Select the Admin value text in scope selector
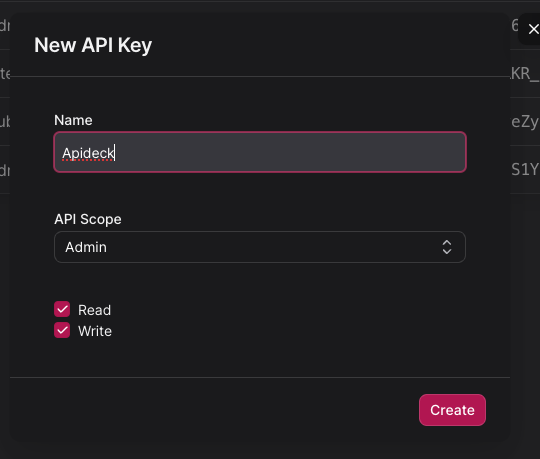The width and height of the screenshot is (540, 459). 86,247
